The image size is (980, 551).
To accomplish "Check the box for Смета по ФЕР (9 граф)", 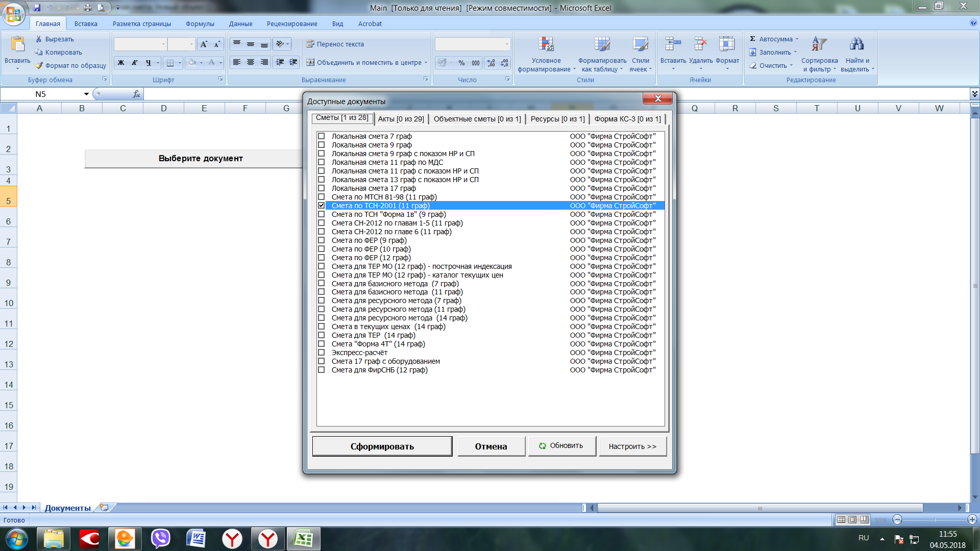I will [x=322, y=240].
